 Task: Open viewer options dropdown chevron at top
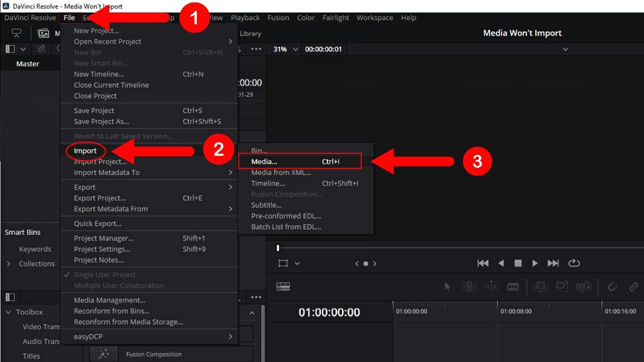point(565,49)
